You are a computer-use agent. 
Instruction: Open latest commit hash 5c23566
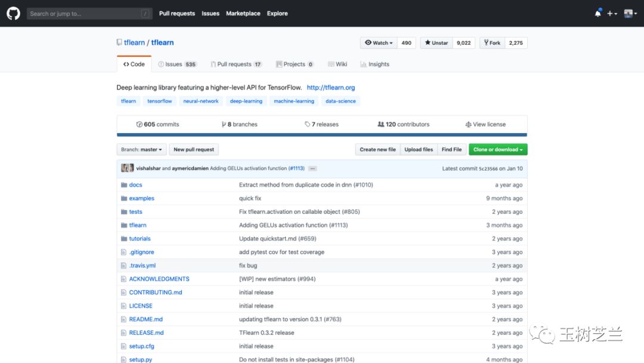tap(488, 168)
